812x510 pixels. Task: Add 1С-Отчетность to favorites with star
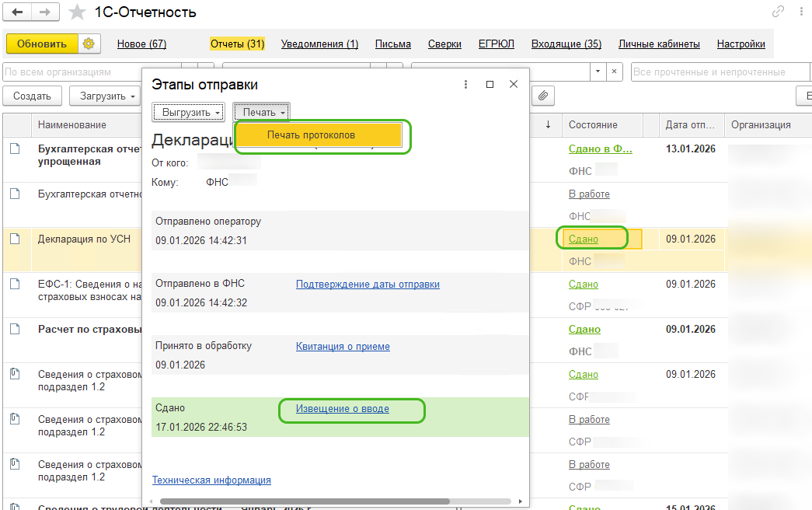coord(77,12)
